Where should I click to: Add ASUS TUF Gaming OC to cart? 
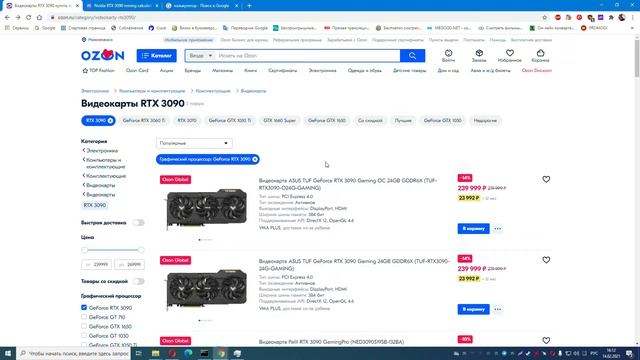point(473,229)
